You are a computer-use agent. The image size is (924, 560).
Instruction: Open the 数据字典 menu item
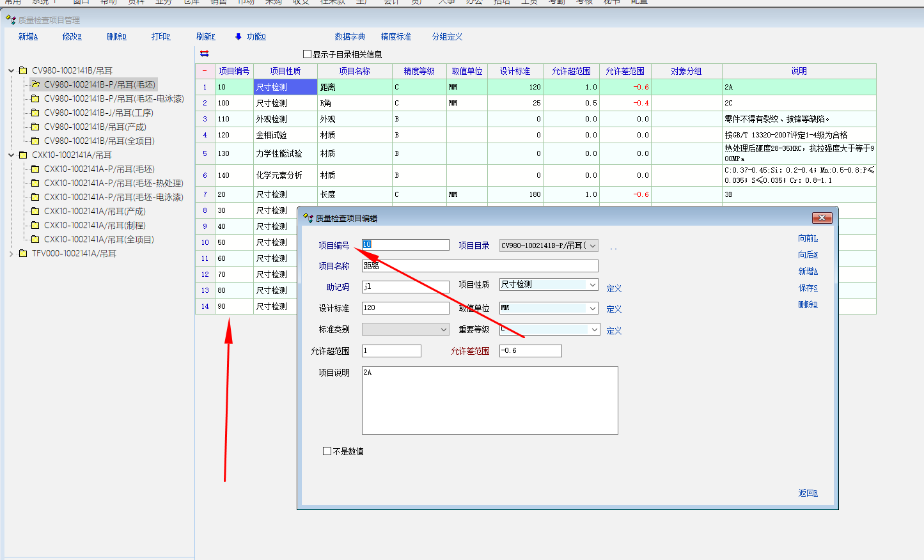350,37
